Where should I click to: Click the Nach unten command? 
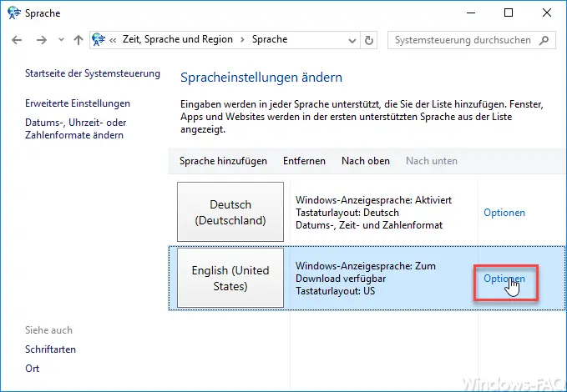point(432,161)
